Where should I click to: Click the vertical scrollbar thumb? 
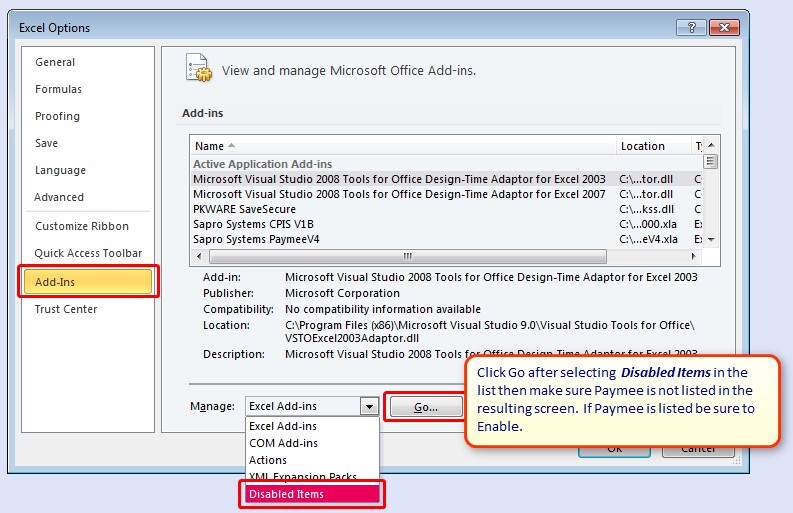pyautogui.click(x=711, y=162)
